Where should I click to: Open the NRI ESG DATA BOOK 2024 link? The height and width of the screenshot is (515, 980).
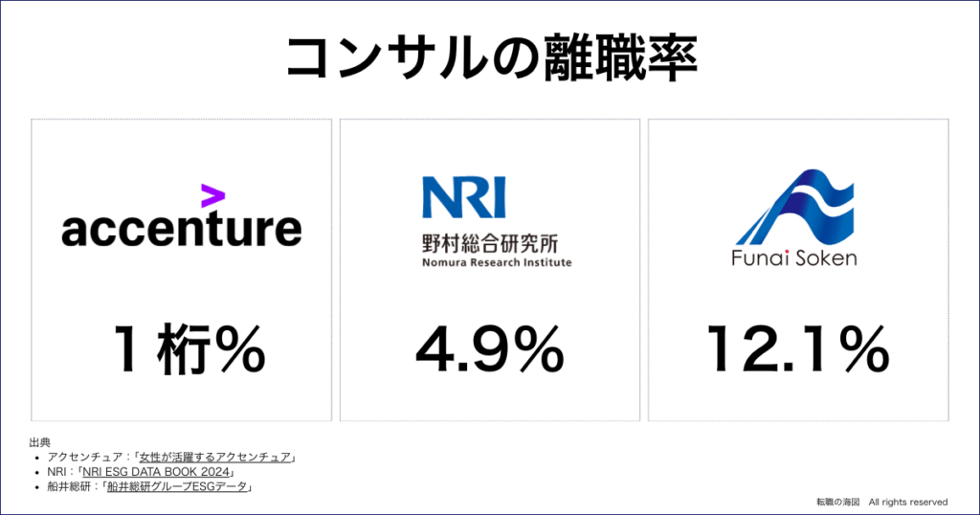[156, 472]
